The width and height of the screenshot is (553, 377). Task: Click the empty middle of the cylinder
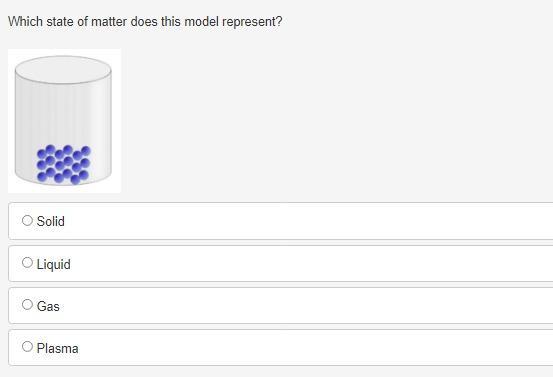click(63, 113)
